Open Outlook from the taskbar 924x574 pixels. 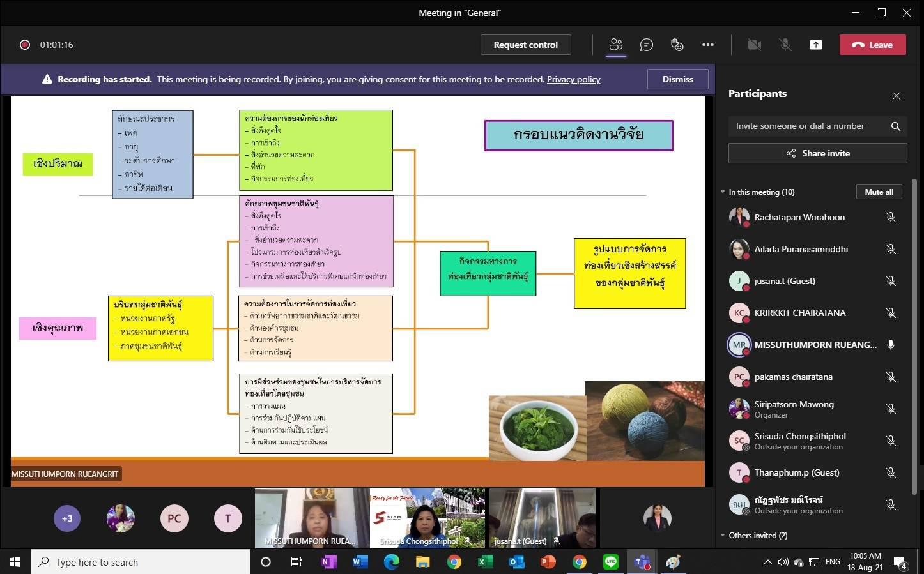(x=516, y=562)
